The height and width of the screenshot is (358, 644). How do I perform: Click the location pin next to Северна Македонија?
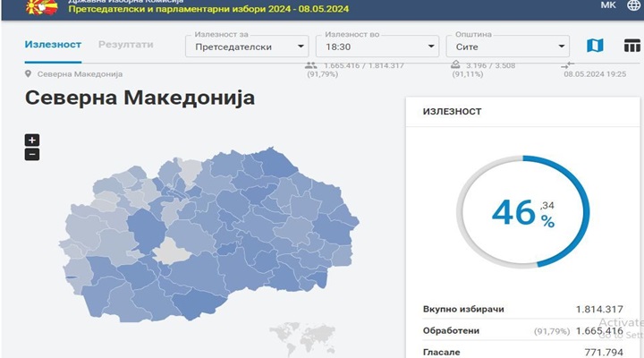click(29, 74)
